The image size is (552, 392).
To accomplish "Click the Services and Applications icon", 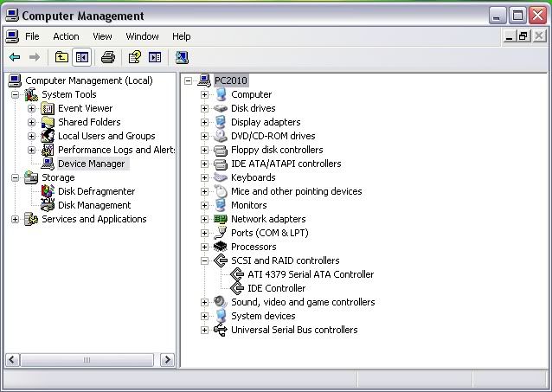I will [x=31, y=219].
